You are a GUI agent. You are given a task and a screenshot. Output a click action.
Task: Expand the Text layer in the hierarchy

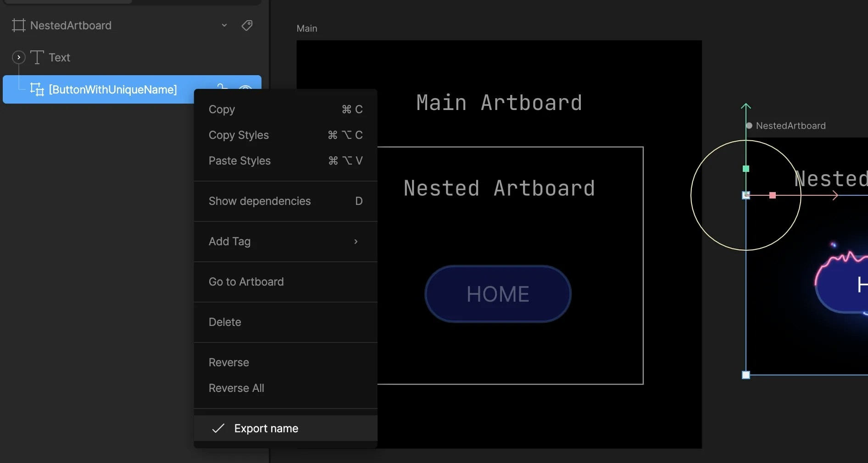click(18, 57)
